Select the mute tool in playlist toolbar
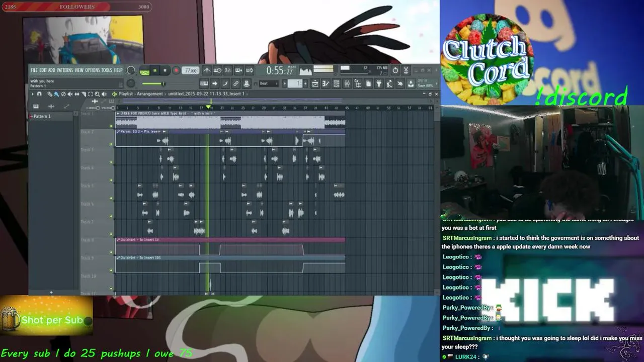This screenshot has width=644, height=362. point(70,94)
